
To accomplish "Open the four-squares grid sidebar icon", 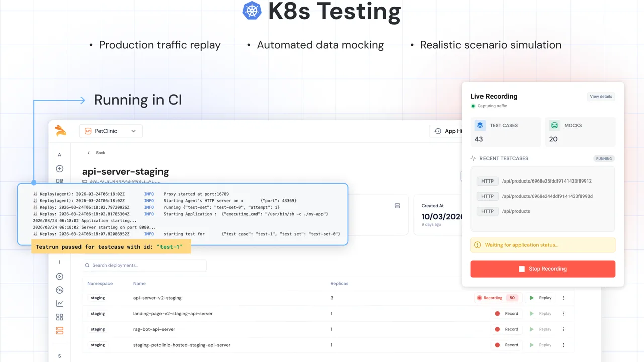I will (60, 317).
